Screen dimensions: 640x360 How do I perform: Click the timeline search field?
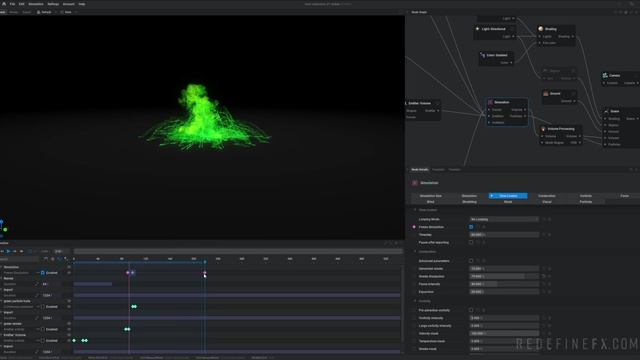pos(20,259)
